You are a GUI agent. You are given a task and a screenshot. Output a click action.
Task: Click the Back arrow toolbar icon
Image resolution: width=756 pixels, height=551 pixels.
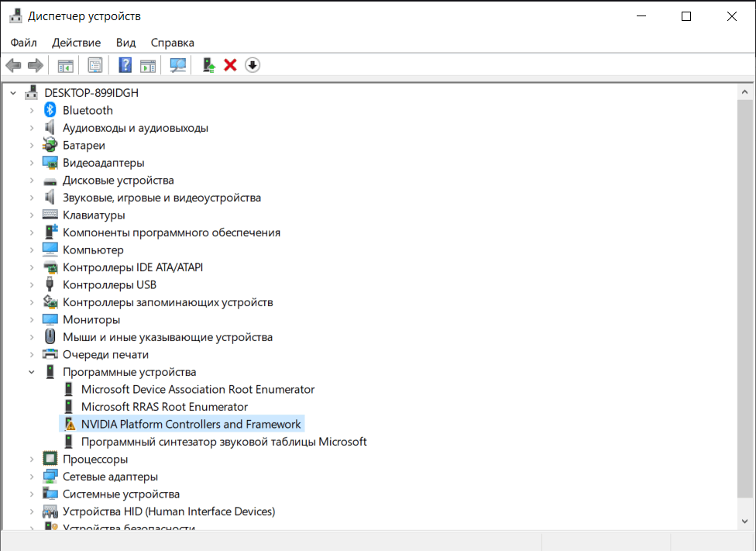pyautogui.click(x=13, y=65)
